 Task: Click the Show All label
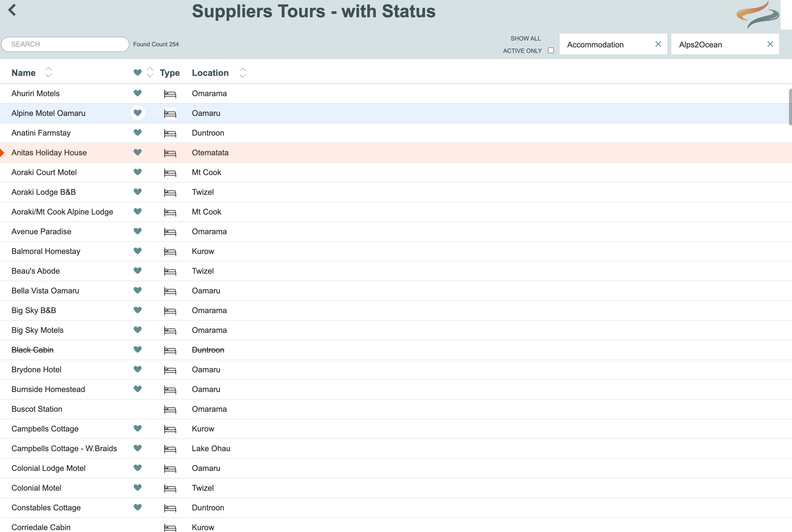526,39
